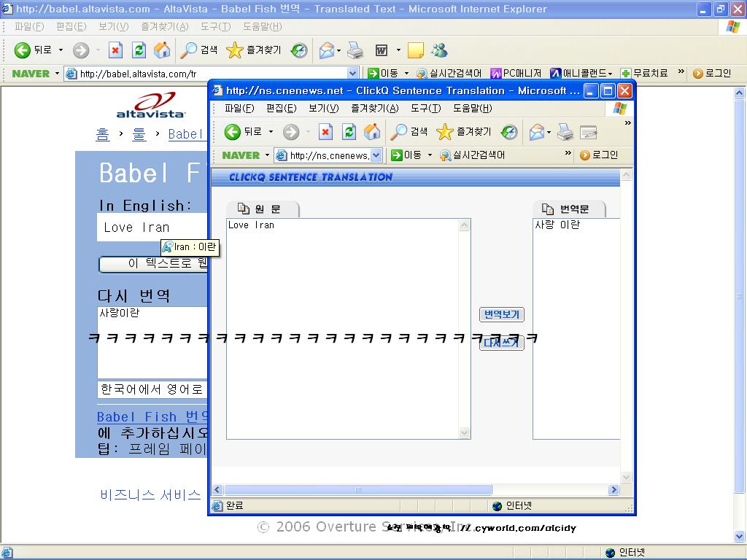
Task: Stop page loading in main AltaVista window
Action: [x=115, y=50]
